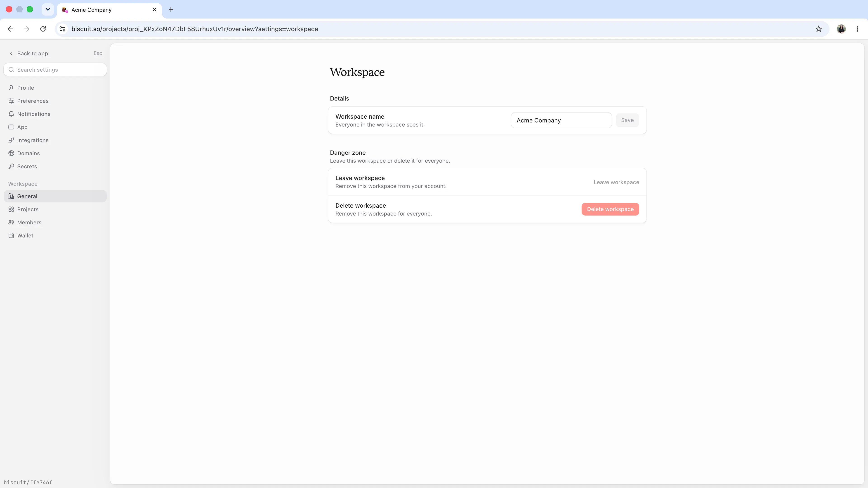This screenshot has height=488, width=868.
Task: Select the General building icon
Action: pyautogui.click(x=11, y=196)
